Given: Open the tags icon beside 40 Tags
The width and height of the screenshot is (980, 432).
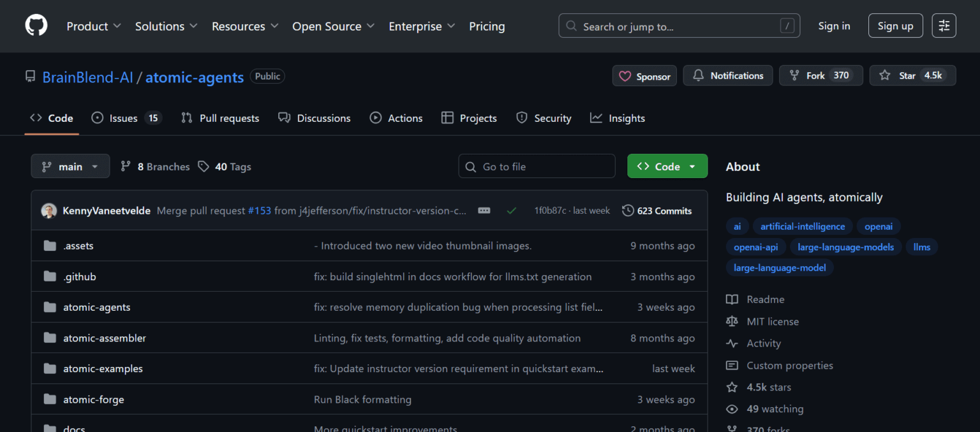Looking at the screenshot, I should point(204,166).
